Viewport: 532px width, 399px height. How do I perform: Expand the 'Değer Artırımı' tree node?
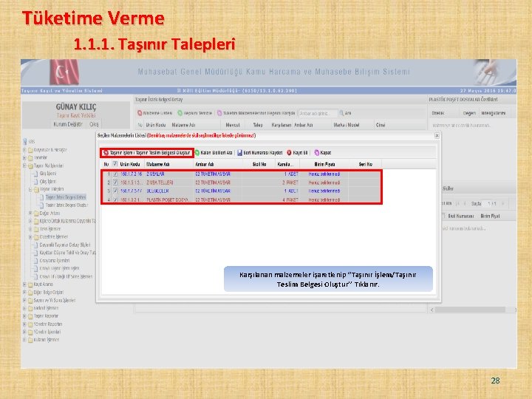pyautogui.click(x=30, y=213)
